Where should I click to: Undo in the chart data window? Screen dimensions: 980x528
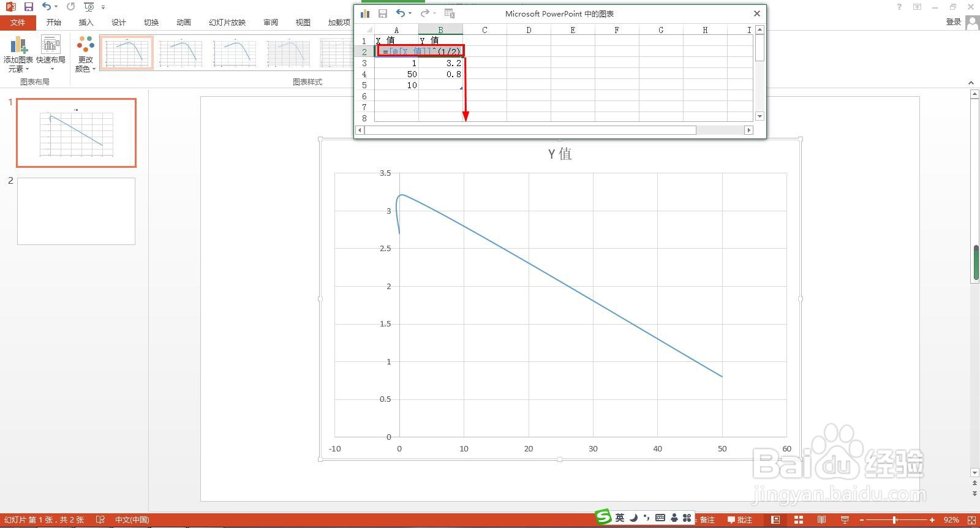(400, 13)
